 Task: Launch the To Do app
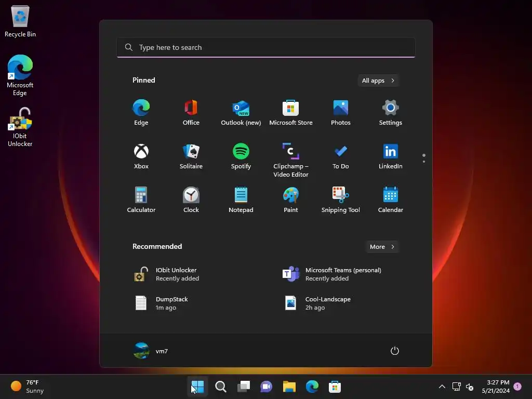[x=341, y=156]
